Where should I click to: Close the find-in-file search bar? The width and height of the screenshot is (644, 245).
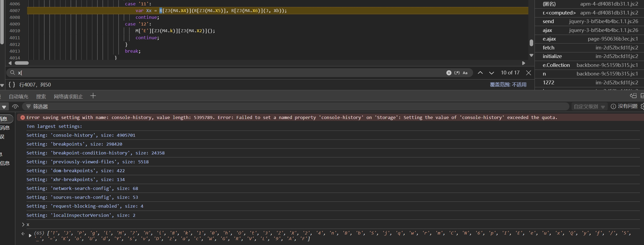coord(529,73)
